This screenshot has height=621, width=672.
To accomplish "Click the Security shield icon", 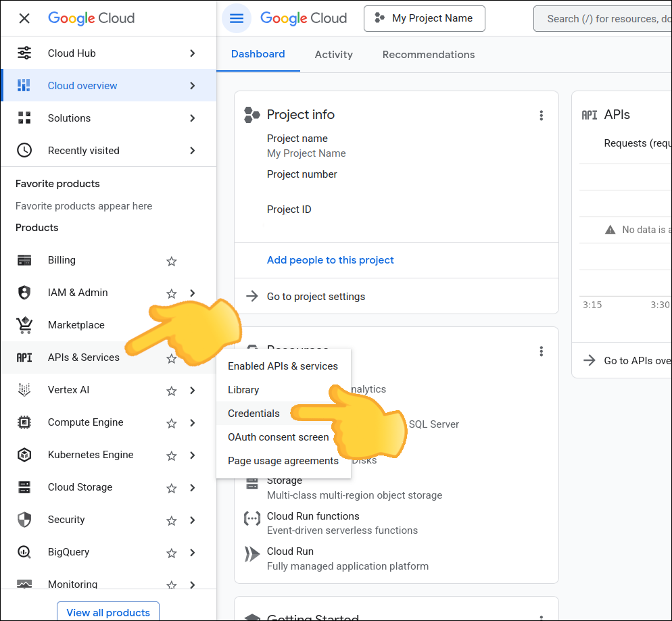I will pyautogui.click(x=24, y=520).
